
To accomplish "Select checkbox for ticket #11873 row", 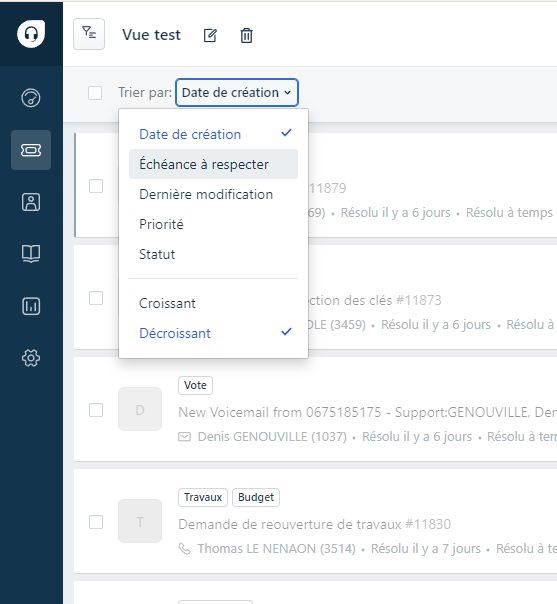I will coord(96,298).
